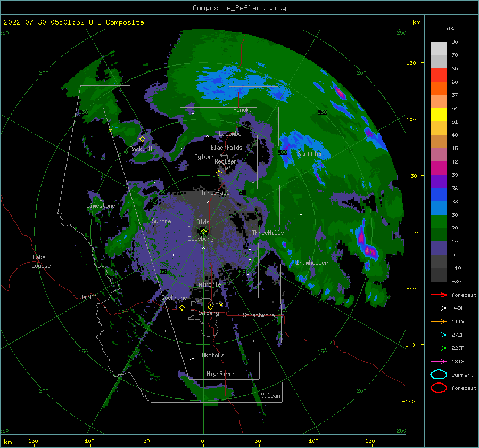Click the yellow diamond marker above RockyMH
Image resolution: width=479 pixels, height=448 pixels.
[x=142, y=139]
